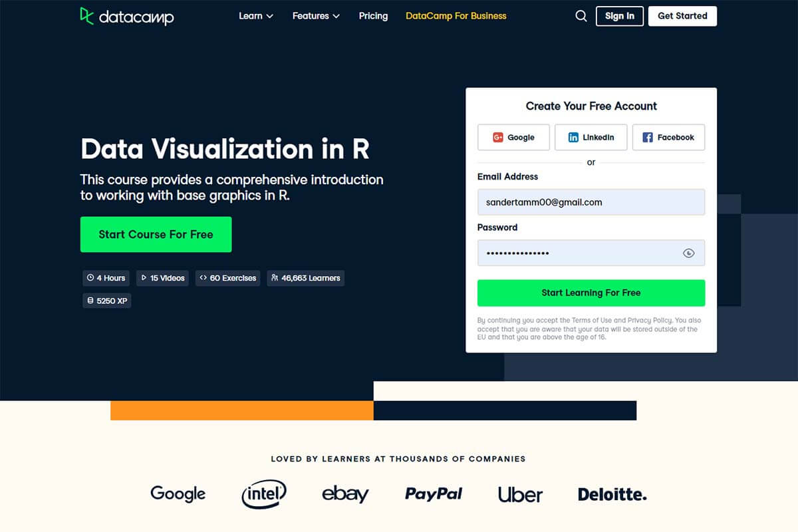798x532 pixels.
Task: Click the Sign In button
Action: coord(620,16)
